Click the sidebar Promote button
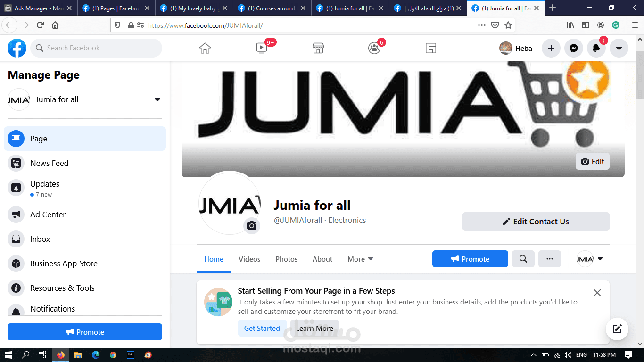644x362 pixels. [x=85, y=332]
